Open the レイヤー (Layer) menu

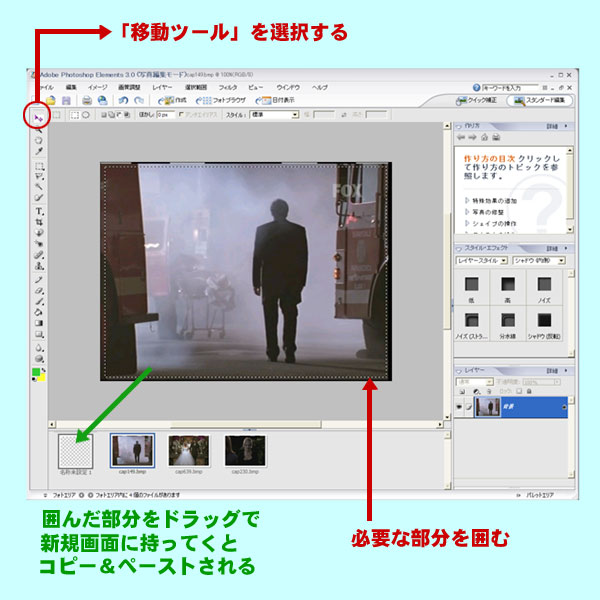coord(162,87)
